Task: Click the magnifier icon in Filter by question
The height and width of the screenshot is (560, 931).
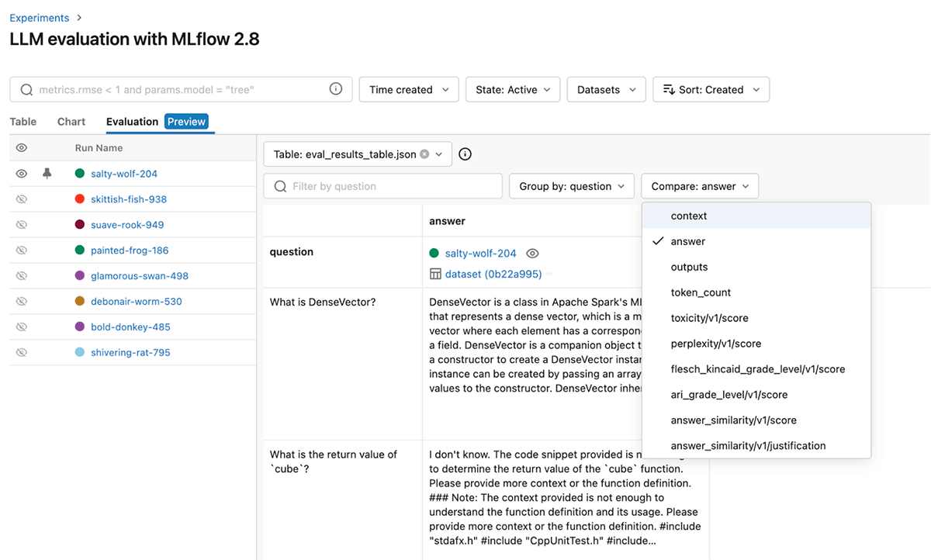Action: (279, 187)
